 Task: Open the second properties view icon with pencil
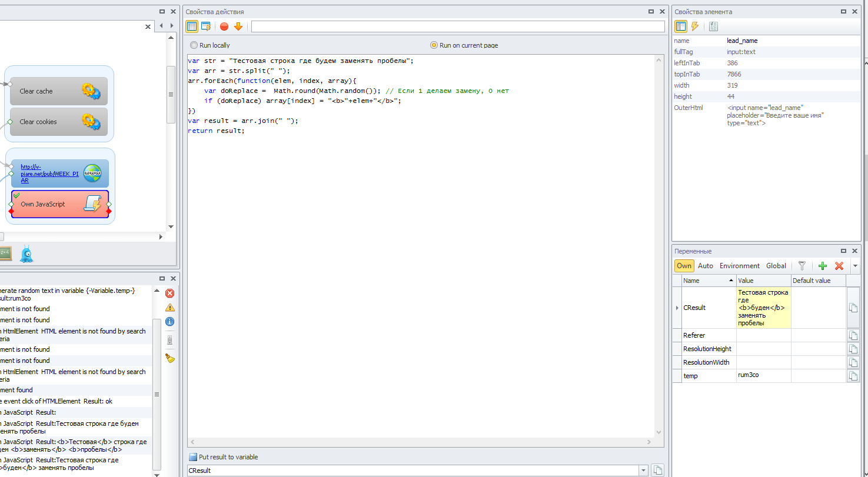click(x=206, y=26)
